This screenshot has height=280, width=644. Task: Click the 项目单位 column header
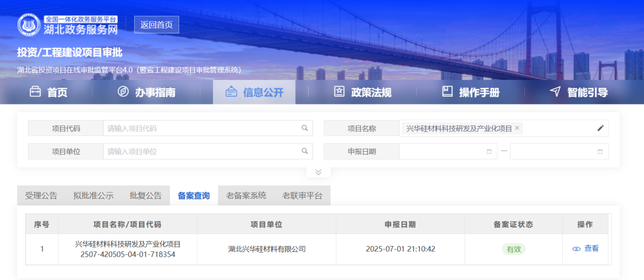tap(267, 224)
